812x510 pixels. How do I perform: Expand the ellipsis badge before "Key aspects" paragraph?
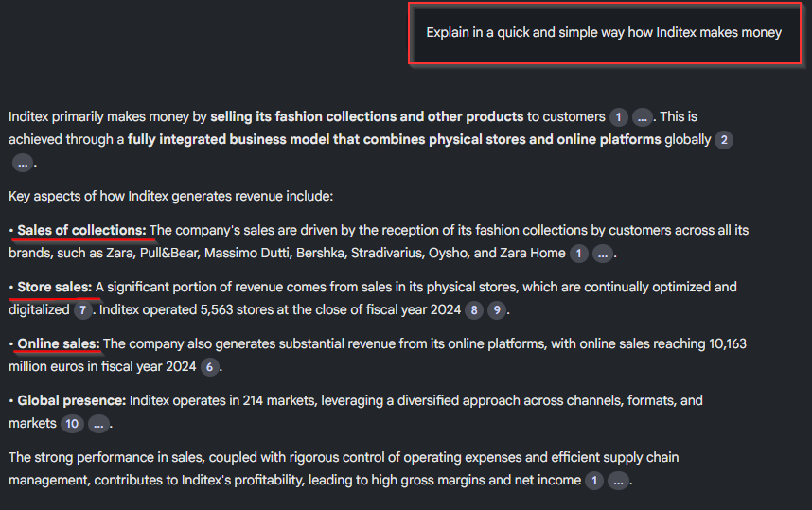23,163
